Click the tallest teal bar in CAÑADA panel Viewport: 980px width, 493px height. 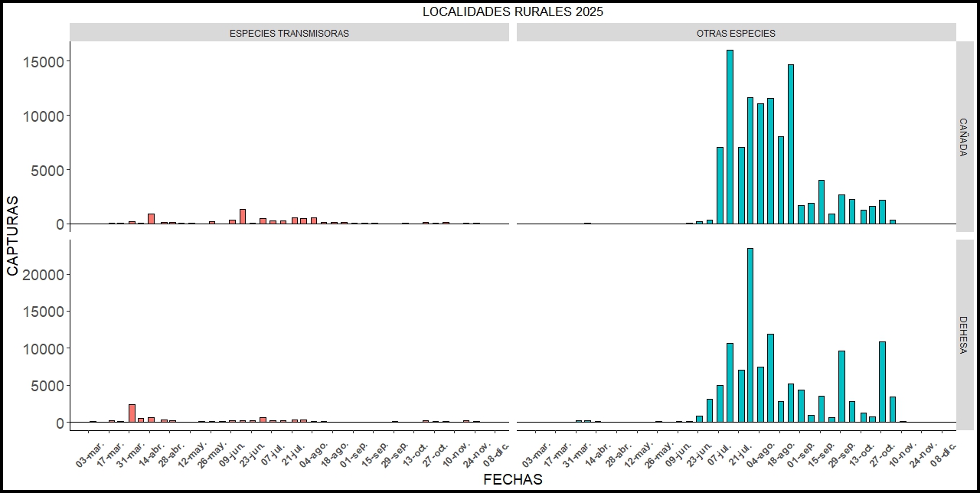coord(730,137)
